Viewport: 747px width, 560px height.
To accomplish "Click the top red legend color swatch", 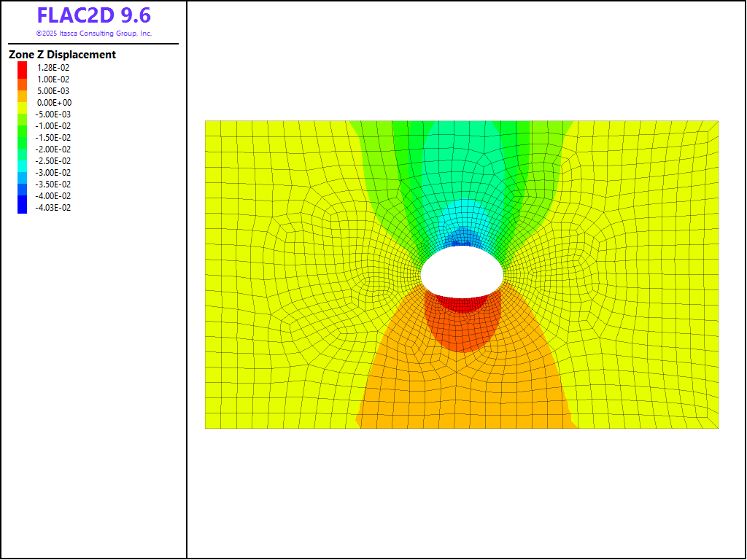I will [x=23, y=67].
